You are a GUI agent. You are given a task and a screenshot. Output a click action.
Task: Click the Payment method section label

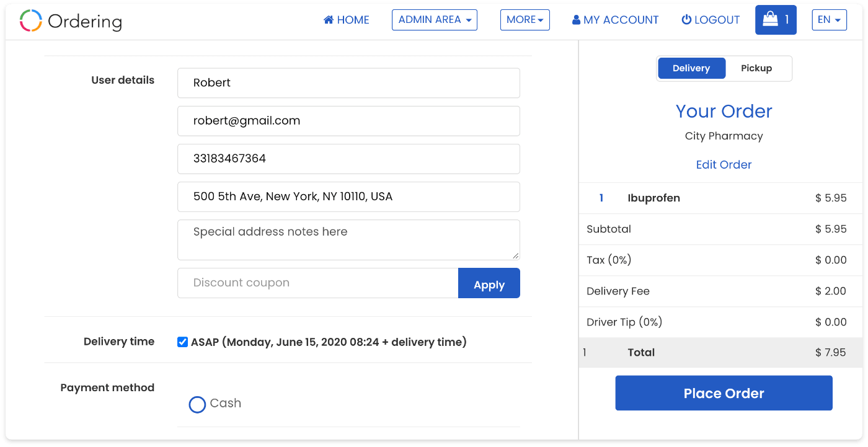[x=107, y=387]
